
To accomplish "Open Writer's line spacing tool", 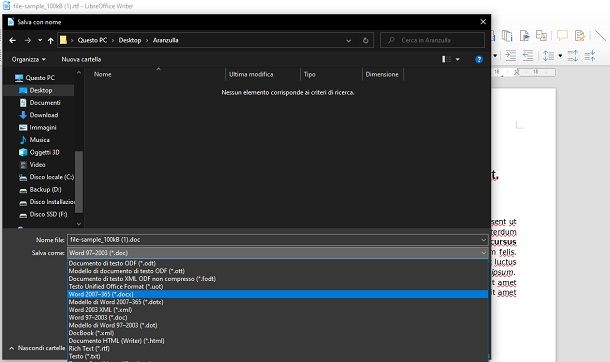I will (549, 56).
